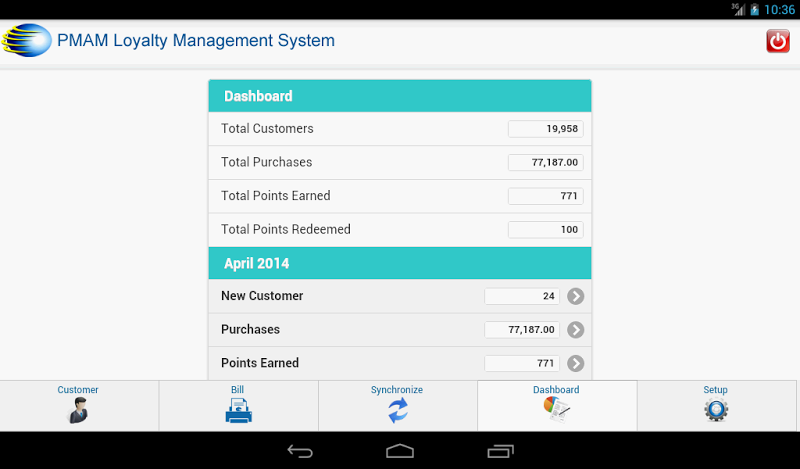The image size is (800, 469).
Task: Select the Total Points Redeemed label
Action: coord(286,230)
